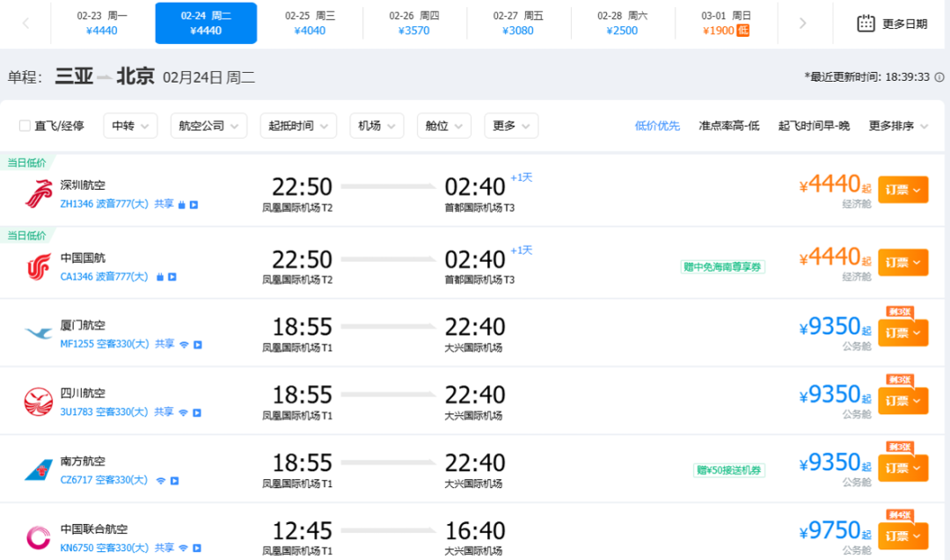Sort by 起飞时间早-晚
The width and height of the screenshot is (950, 560).
814,126
